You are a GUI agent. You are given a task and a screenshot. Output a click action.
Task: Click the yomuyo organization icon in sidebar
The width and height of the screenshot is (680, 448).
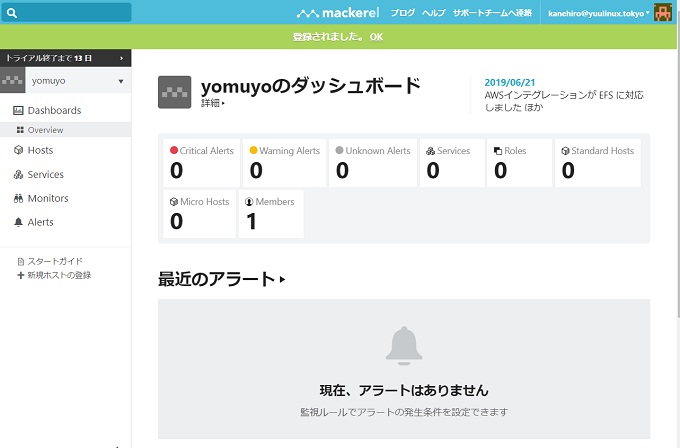13,80
